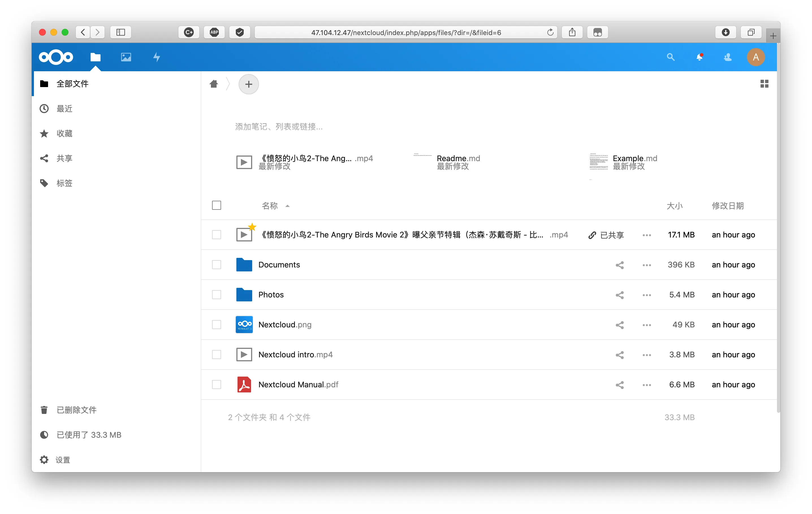Viewport: 812px width, 514px height.
Task: Share Nextcloud.png
Action: (x=619, y=325)
